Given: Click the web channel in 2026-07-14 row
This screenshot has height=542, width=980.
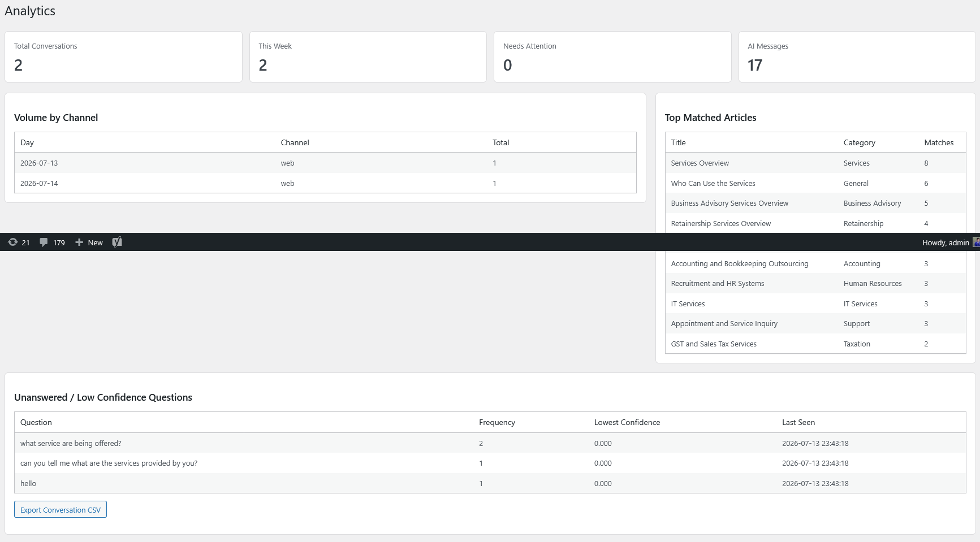Looking at the screenshot, I should tap(287, 183).
